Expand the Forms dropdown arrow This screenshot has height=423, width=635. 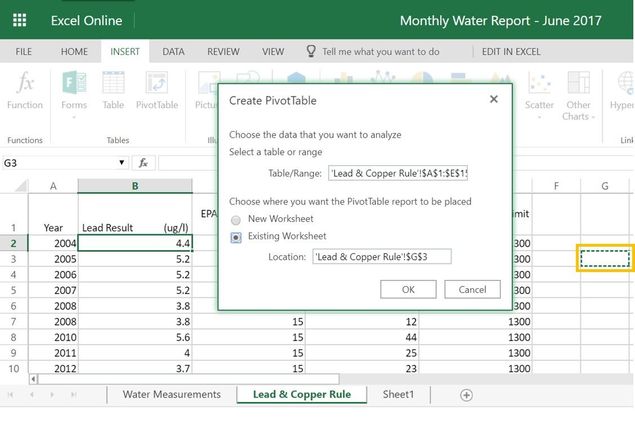74,117
